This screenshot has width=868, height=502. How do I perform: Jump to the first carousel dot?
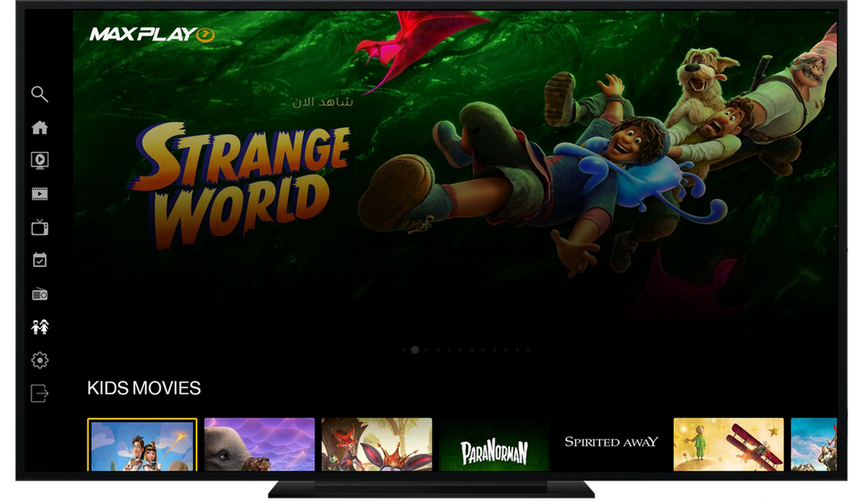tap(403, 350)
